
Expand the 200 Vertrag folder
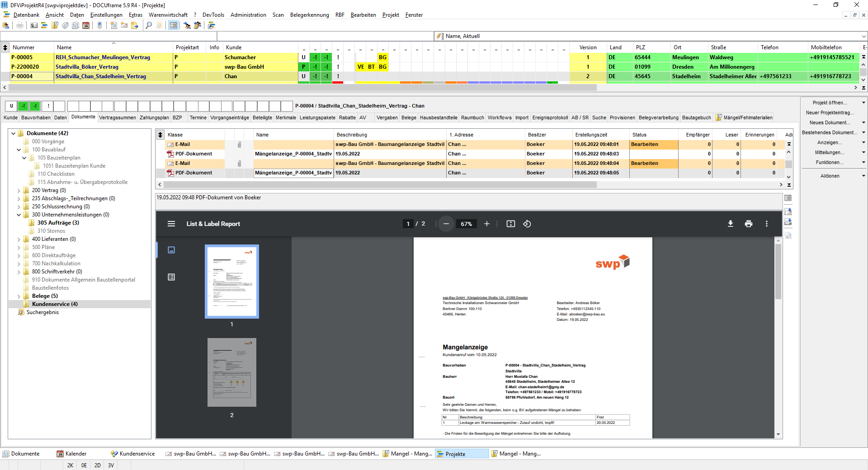coord(19,191)
